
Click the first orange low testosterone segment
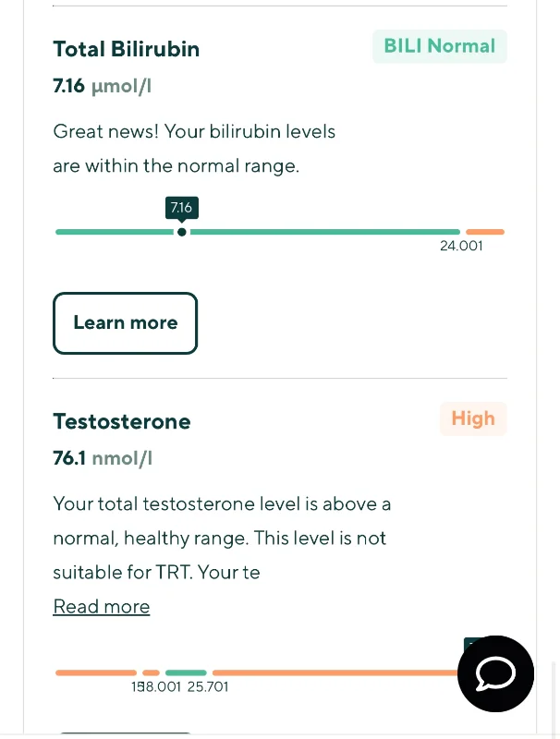click(96, 672)
